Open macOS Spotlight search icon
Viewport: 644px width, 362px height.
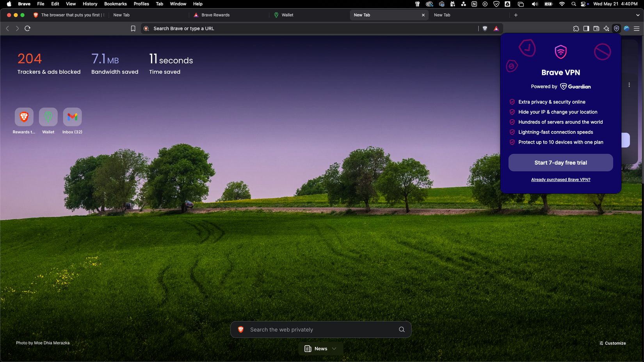click(573, 4)
